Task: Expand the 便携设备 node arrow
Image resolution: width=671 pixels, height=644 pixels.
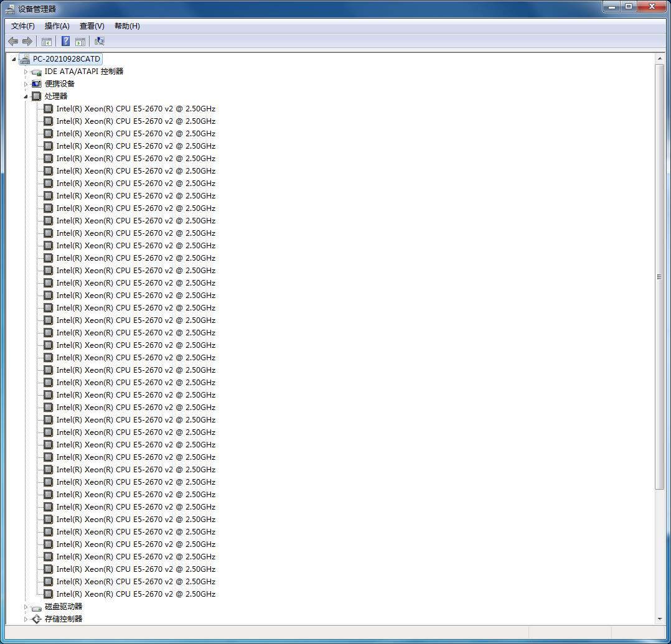Action: tap(26, 84)
